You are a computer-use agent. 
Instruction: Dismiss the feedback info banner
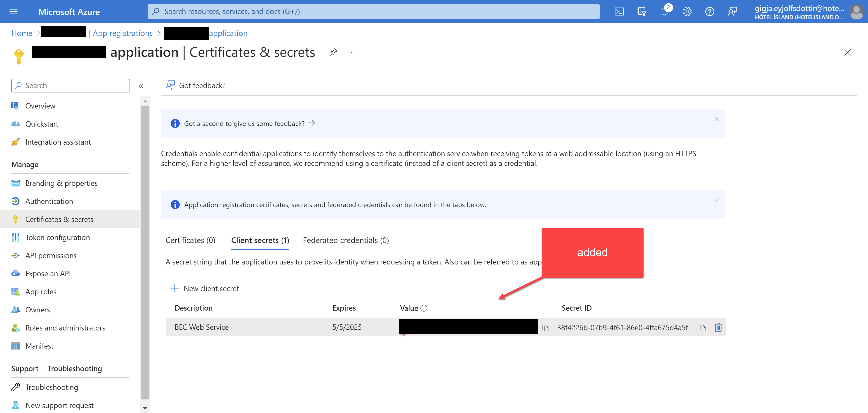click(x=716, y=119)
